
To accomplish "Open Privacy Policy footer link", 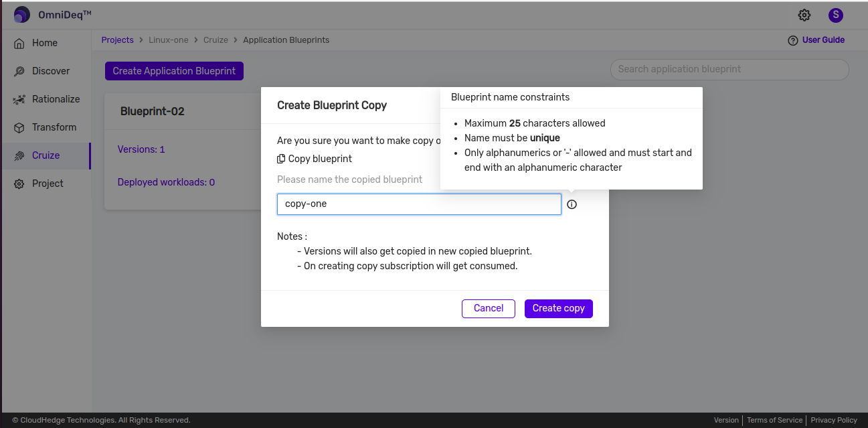I will pos(834,421).
